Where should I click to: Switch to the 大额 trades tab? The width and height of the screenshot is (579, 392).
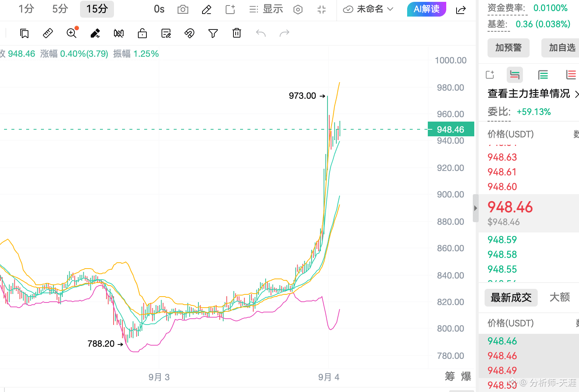(x=559, y=297)
